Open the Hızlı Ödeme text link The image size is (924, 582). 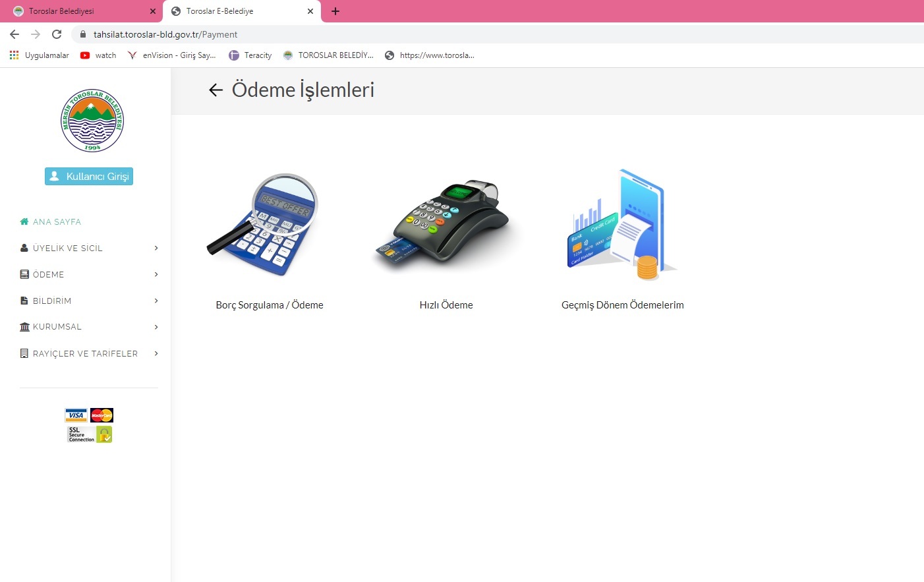pos(446,305)
